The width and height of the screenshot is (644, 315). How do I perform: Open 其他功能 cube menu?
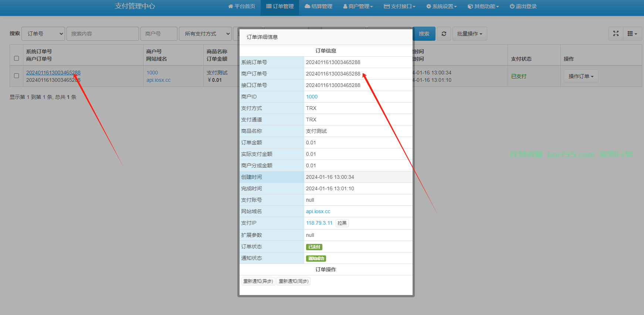point(483,6)
